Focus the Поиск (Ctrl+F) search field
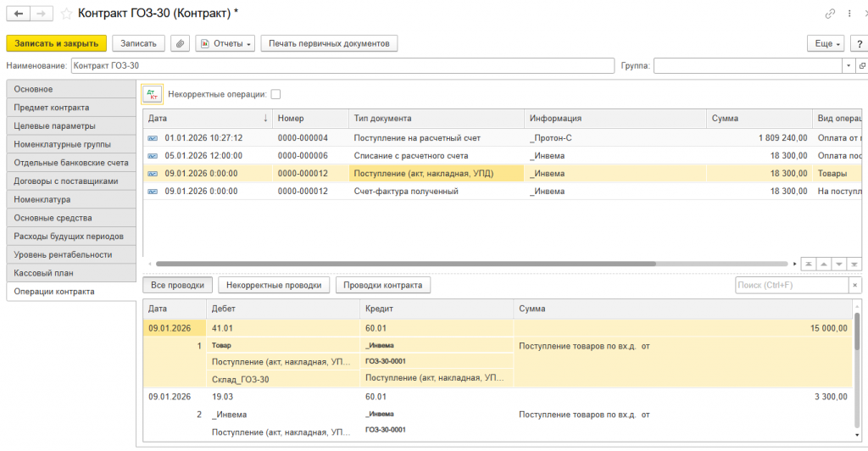The width and height of the screenshot is (868, 451). click(792, 285)
